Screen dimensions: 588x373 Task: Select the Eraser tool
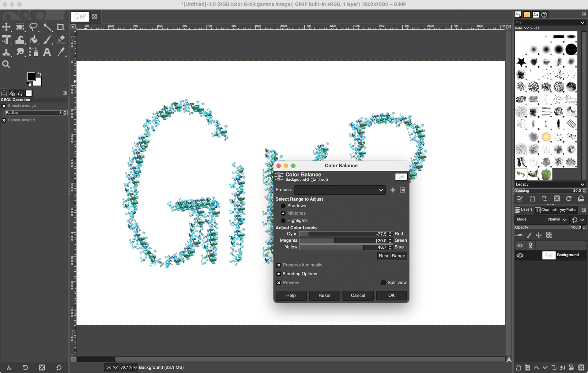[61, 40]
